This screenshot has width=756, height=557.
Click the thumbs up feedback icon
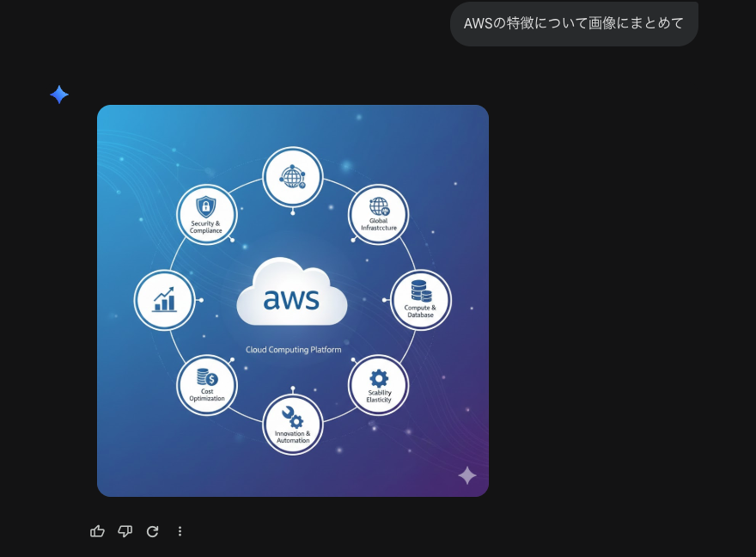[97, 531]
